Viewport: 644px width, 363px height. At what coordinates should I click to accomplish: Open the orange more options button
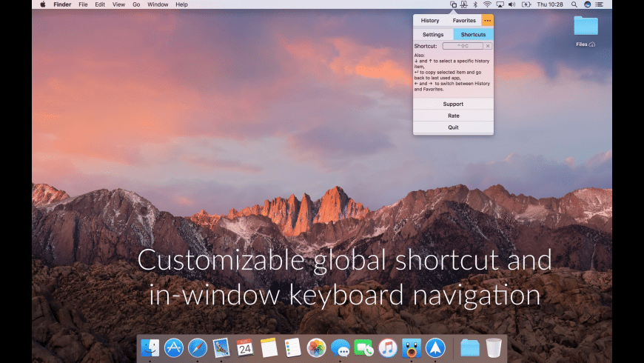click(x=487, y=21)
